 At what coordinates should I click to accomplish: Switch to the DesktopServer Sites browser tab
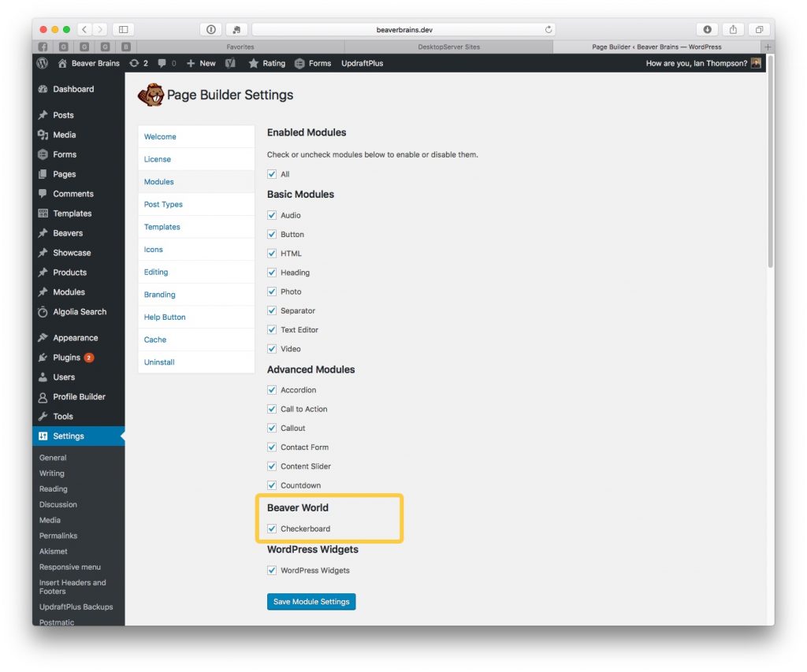click(x=448, y=46)
